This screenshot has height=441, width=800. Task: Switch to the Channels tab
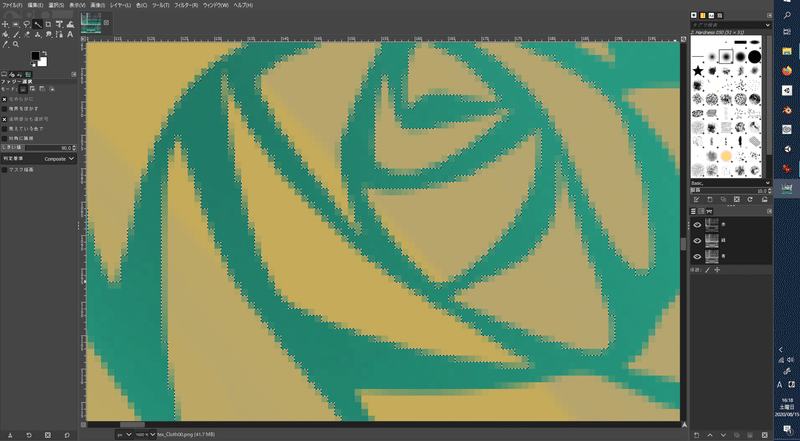pyautogui.click(x=702, y=211)
